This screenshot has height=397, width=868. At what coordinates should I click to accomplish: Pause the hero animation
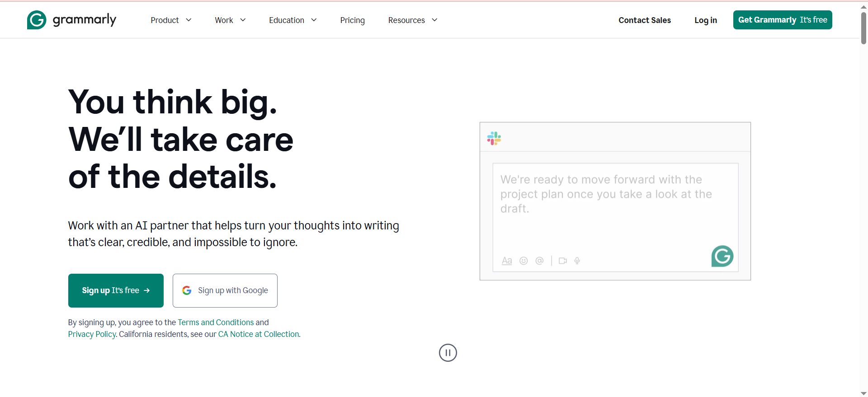[448, 353]
